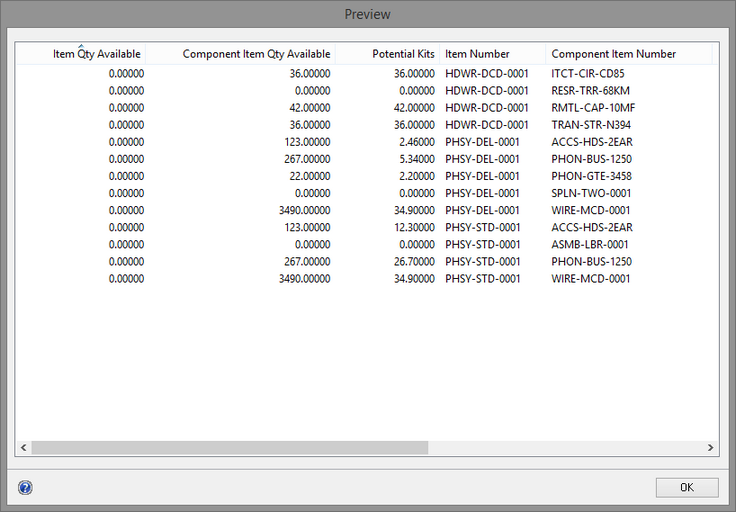This screenshot has width=736, height=512.
Task: Click Item Qty 0.00000 in RMTL-CAP-10MF row
Action: point(126,108)
